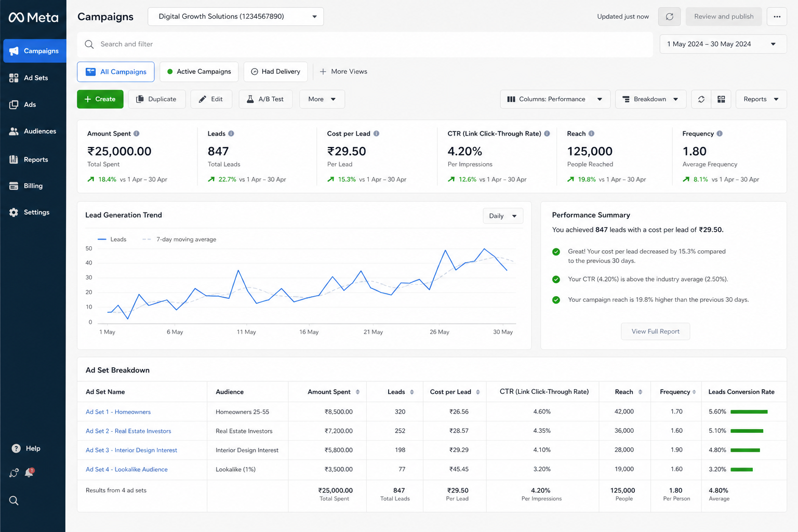The width and height of the screenshot is (798, 532).
Task: Click the toolbar refresh table icon
Action: [x=701, y=99]
